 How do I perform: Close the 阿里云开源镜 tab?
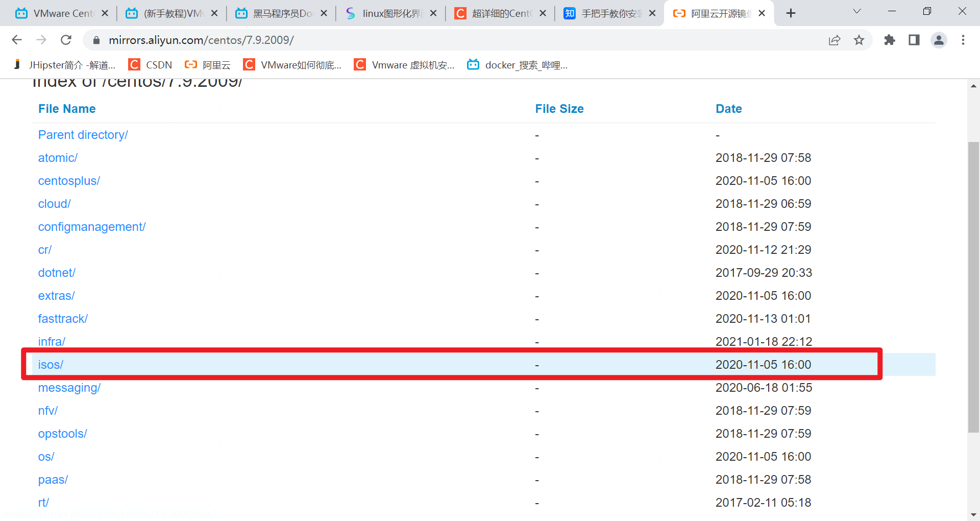coord(762,13)
